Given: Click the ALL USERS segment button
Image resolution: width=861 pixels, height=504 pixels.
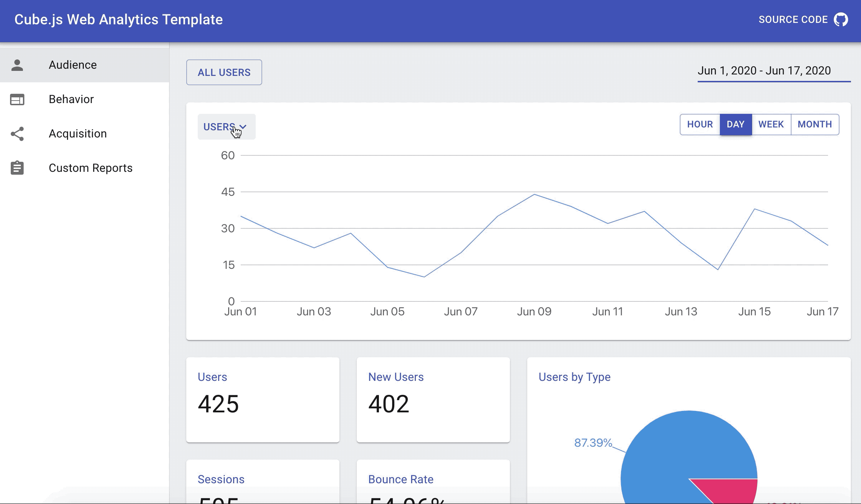Looking at the screenshot, I should click(224, 72).
